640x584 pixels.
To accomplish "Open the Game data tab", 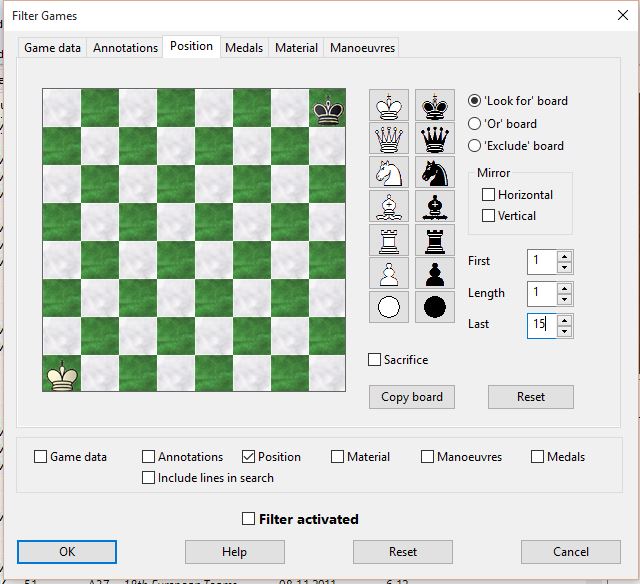I will point(53,48).
